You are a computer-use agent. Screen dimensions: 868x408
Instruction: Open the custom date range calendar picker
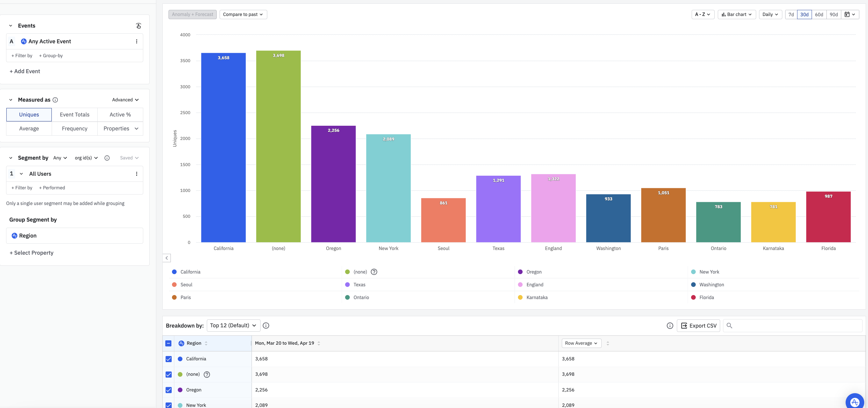coord(850,15)
